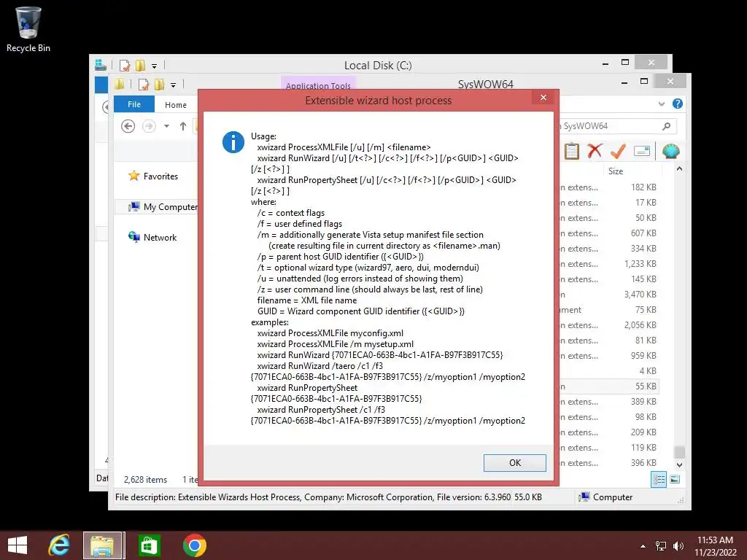Click the shell icon in ribbon

[x=671, y=151]
